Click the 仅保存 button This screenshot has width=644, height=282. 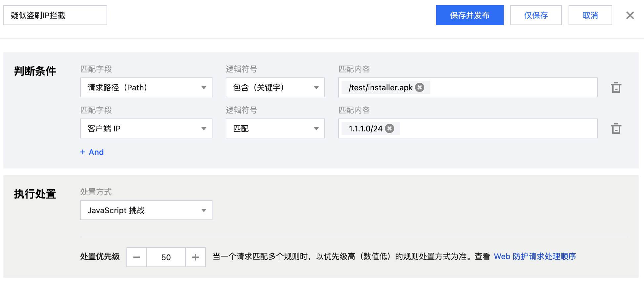[536, 15]
